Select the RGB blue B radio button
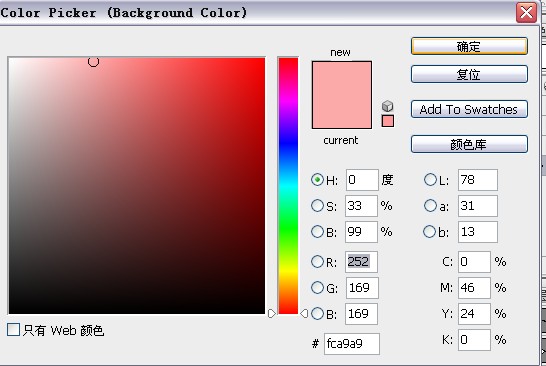546x366 pixels. tap(317, 314)
